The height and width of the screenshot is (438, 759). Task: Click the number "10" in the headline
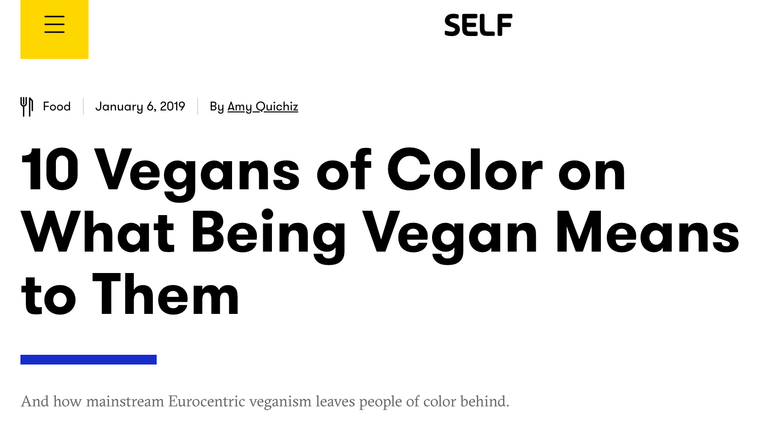pyautogui.click(x=50, y=170)
